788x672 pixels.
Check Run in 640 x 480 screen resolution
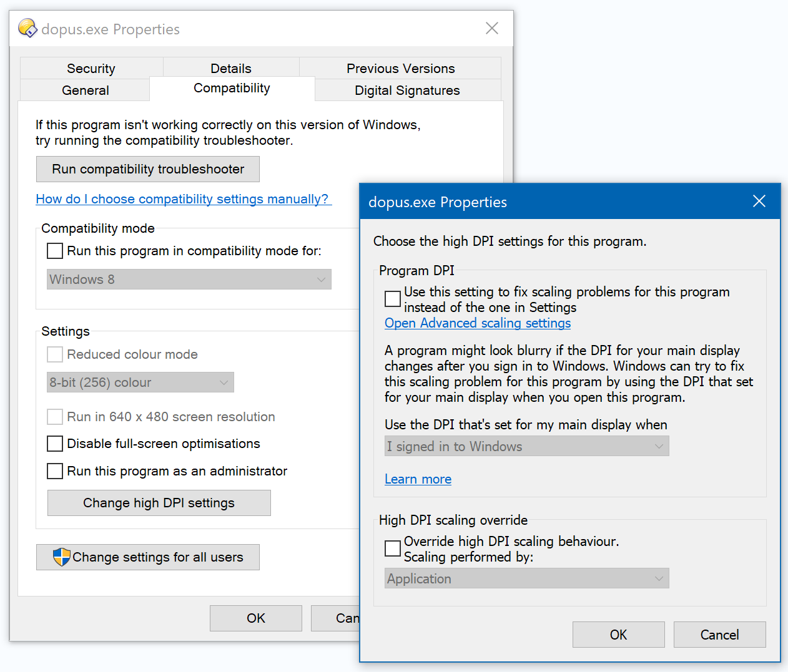click(55, 417)
